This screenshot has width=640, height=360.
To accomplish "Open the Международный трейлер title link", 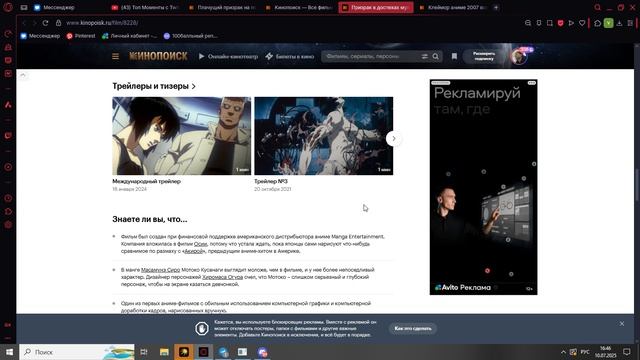I will [147, 181].
